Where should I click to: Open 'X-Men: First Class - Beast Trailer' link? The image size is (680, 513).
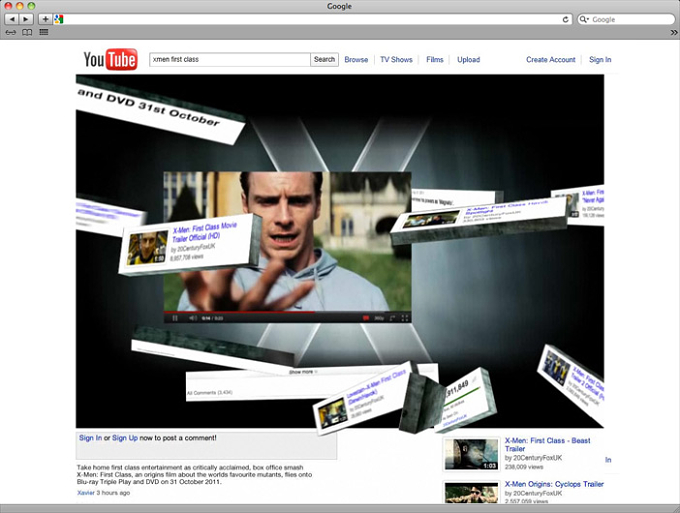[547, 444]
